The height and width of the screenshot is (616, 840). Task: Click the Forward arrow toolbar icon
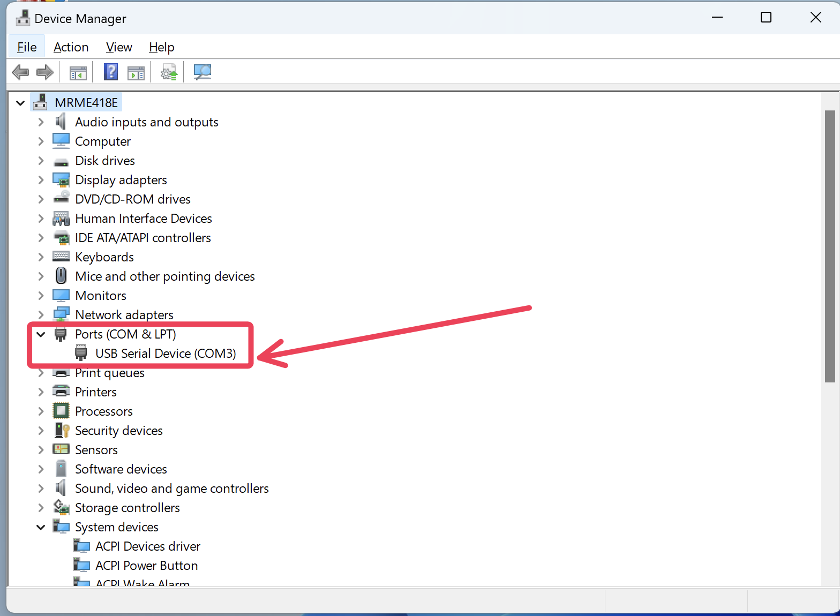coord(45,72)
